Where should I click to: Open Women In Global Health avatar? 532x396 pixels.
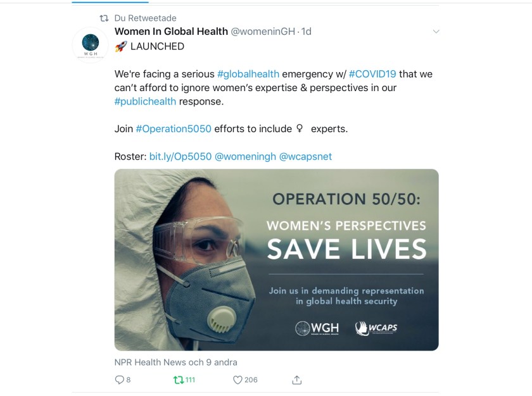[91, 45]
